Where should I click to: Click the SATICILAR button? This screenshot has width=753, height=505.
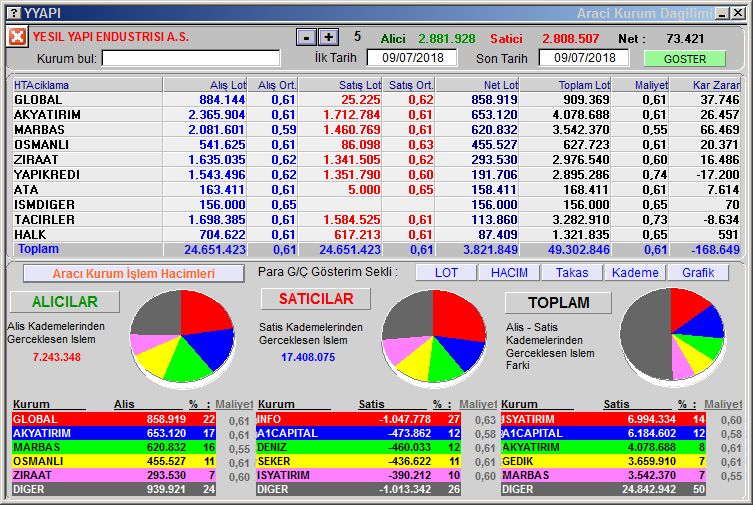(316, 299)
